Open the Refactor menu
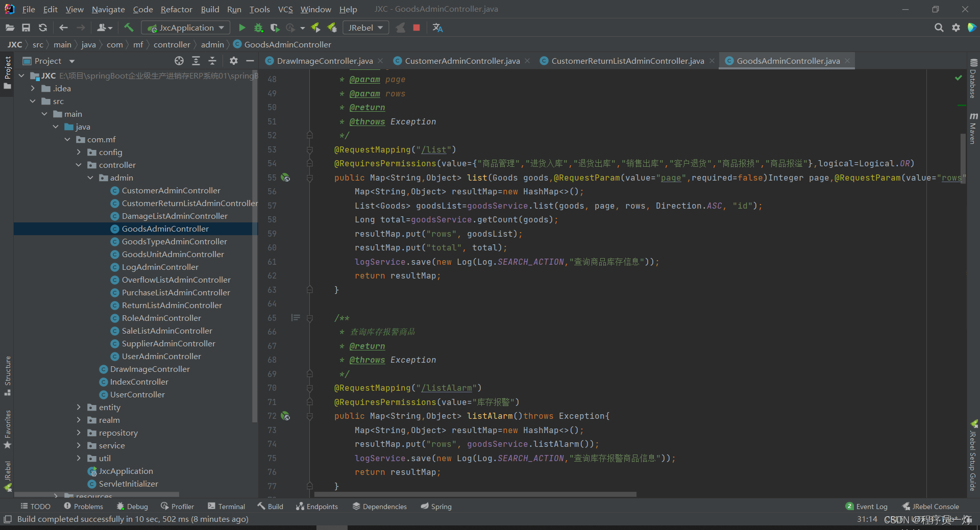The image size is (980, 530). point(176,9)
